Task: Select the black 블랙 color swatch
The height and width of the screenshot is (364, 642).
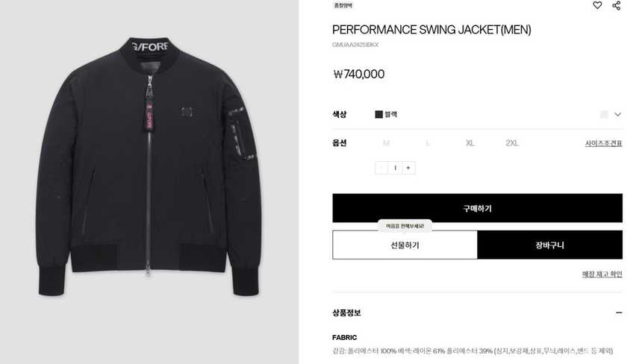Action: click(x=378, y=115)
